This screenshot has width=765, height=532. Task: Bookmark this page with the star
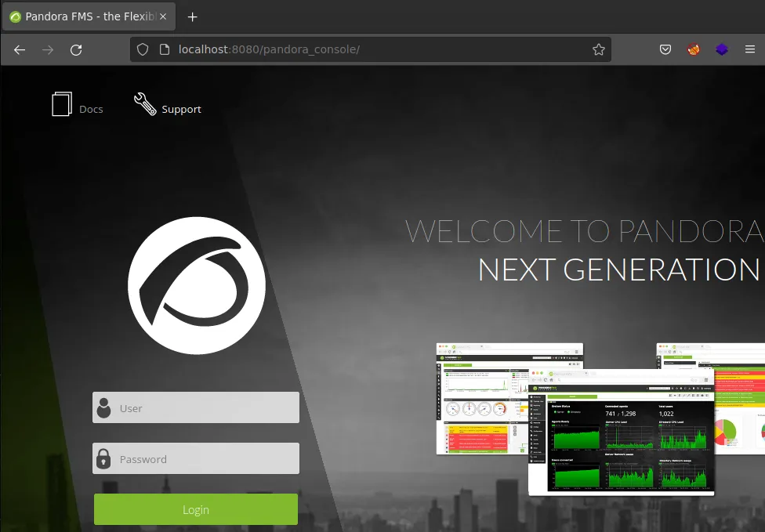(599, 49)
